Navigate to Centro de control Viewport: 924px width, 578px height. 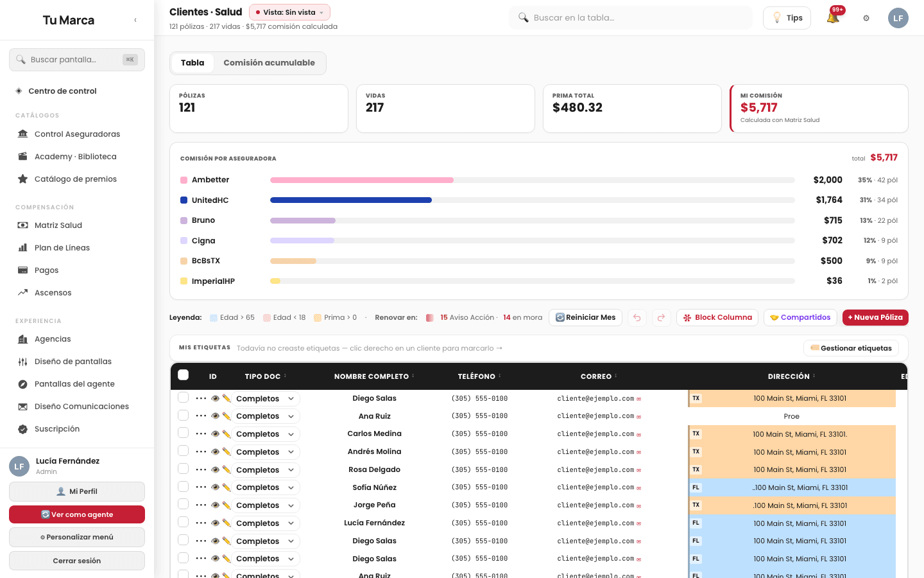click(77, 91)
